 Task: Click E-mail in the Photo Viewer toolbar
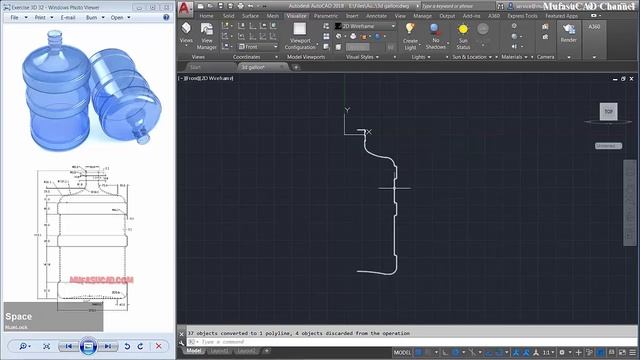68,18
